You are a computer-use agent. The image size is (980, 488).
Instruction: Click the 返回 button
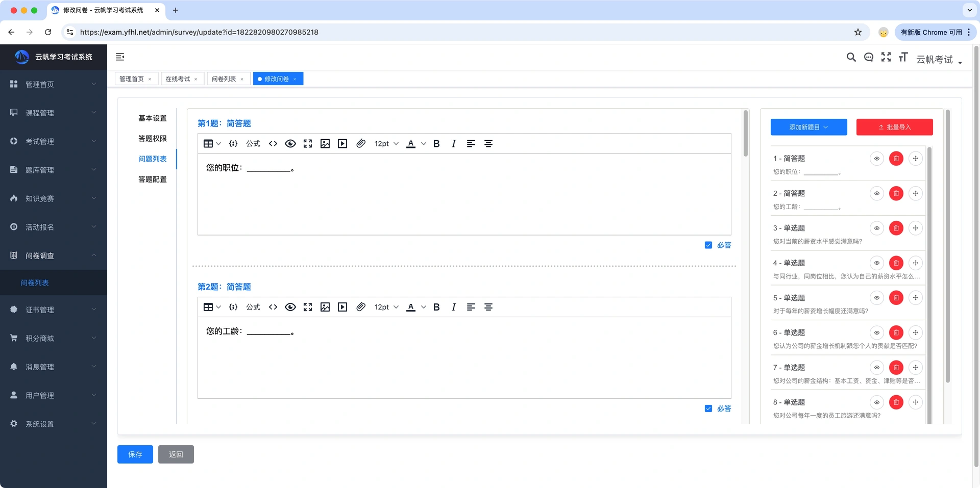click(176, 454)
